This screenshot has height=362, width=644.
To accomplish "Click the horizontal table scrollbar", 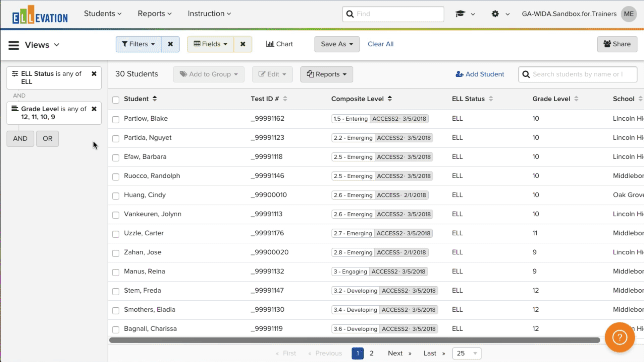I will point(355,340).
